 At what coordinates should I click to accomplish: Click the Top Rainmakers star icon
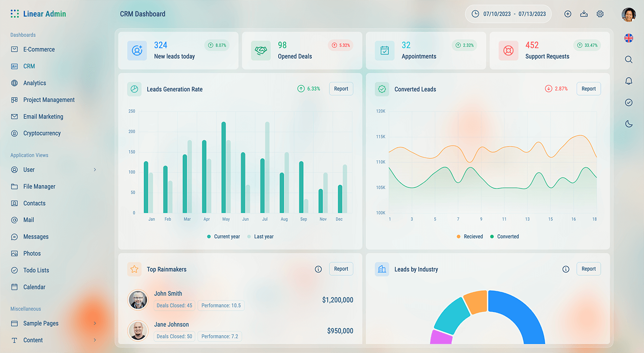[x=134, y=269]
